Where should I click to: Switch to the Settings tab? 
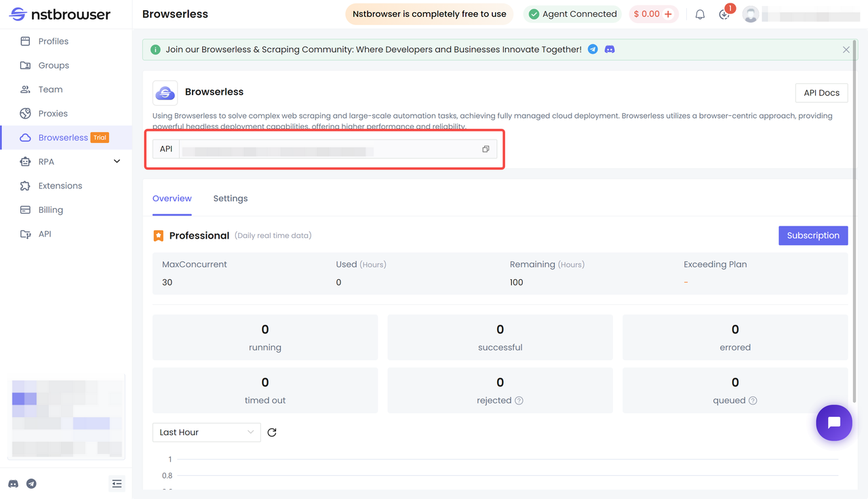(x=231, y=199)
